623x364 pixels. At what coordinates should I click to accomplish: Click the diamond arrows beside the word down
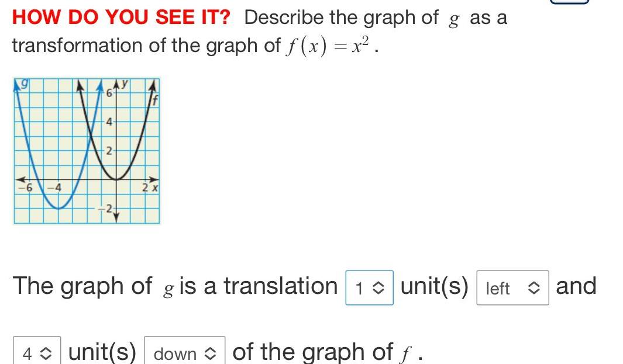[x=211, y=353]
